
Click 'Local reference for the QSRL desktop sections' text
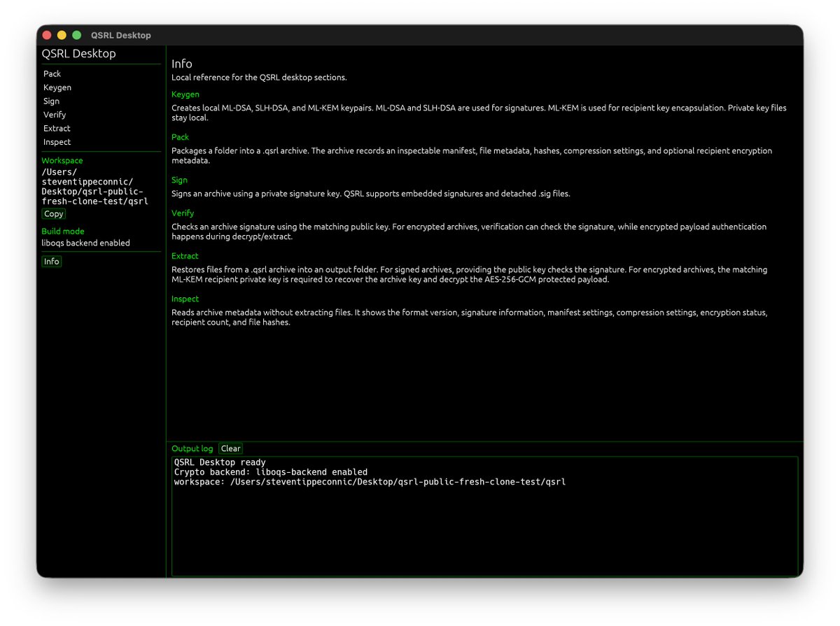pyautogui.click(x=259, y=78)
